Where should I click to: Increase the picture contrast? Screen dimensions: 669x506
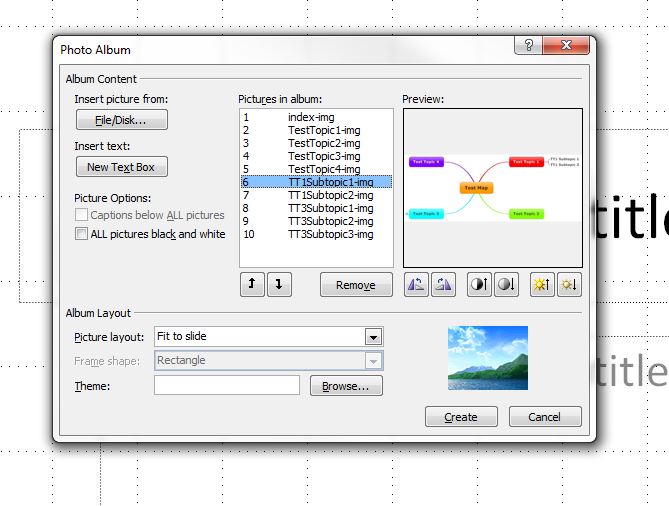479,285
